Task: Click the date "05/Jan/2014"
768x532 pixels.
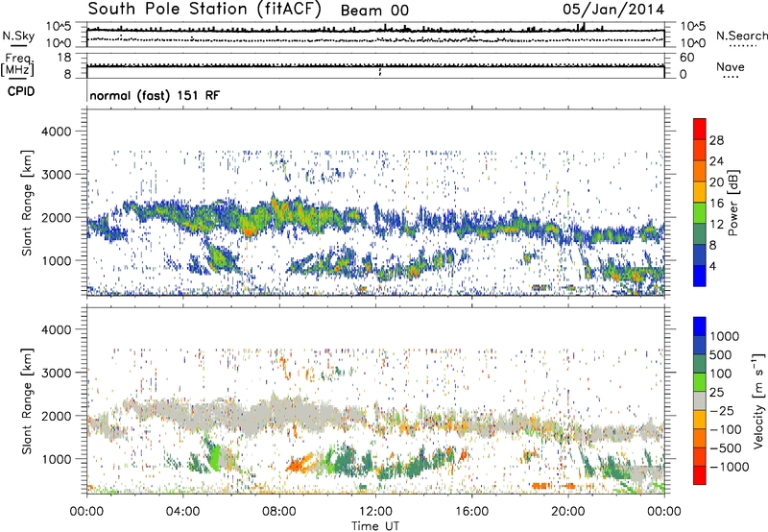Action: click(x=613, y=10)
